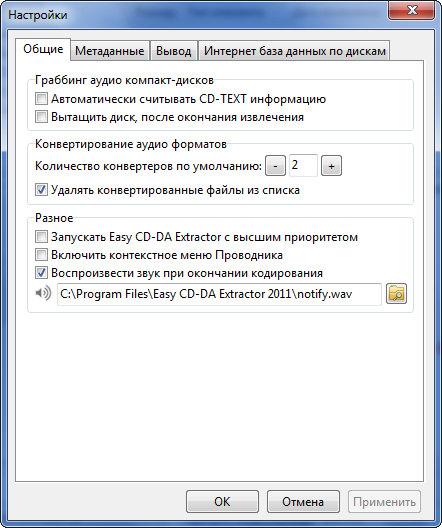The height and width of the screenshot is (528, 442).
Task: Click the Отмена button
Action: click(x=303, y=501)
